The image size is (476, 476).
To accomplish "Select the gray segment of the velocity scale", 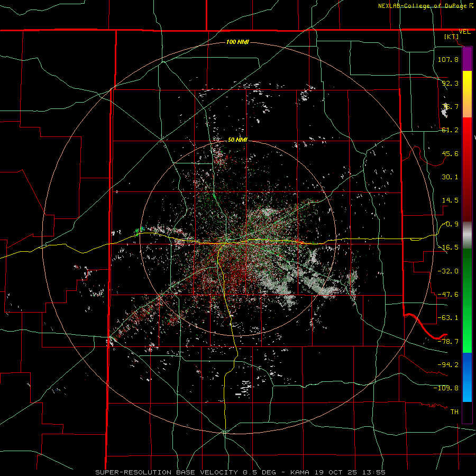I will pos(467,235).
